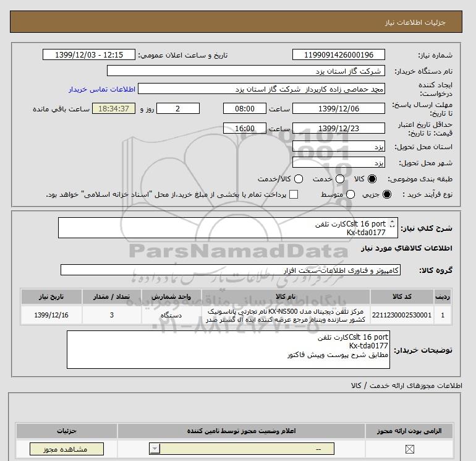Select the خدمت radio button

click(340, 179)
